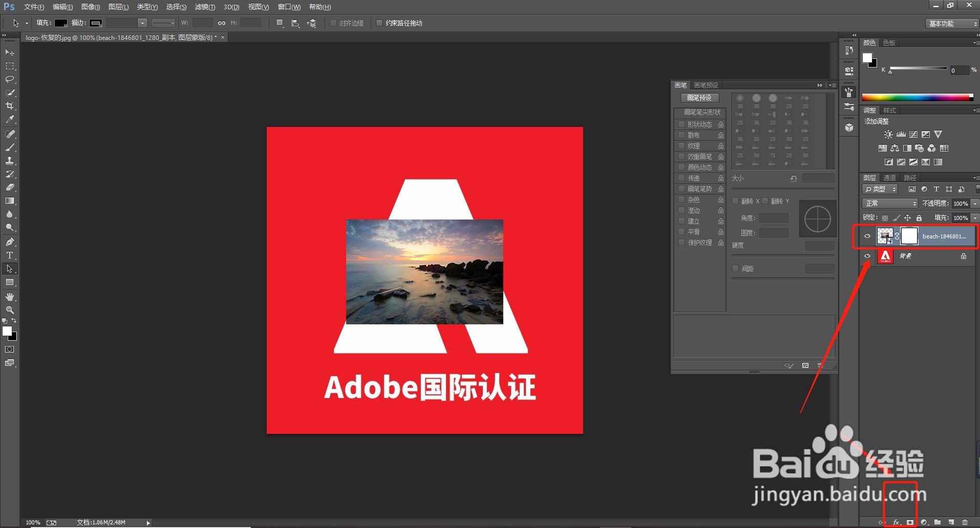Select the Lasso tool
Viewport: 980px width, 528px height.
[x=10, y=79]
